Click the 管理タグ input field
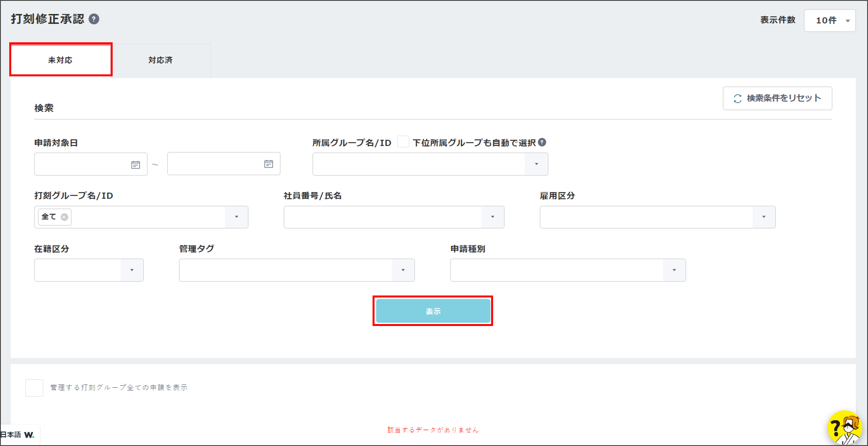Viewport: 868px width, 446px height. tap(285, 270)
